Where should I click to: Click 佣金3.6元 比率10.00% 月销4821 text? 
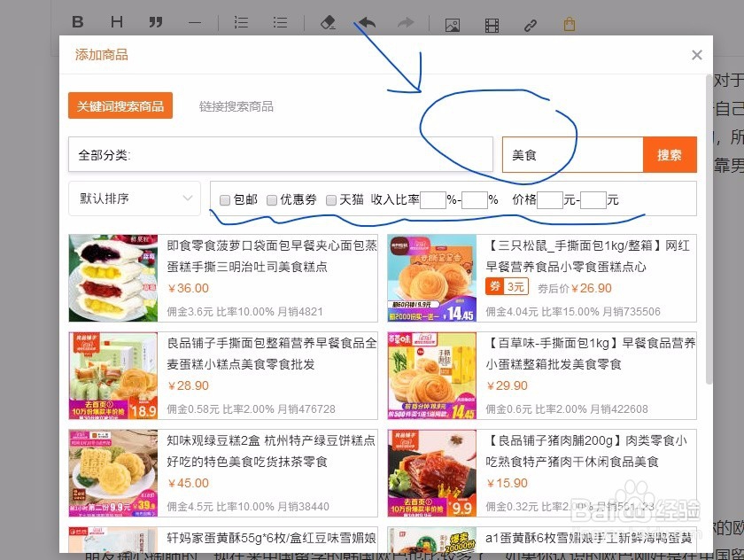coord(244,312)
